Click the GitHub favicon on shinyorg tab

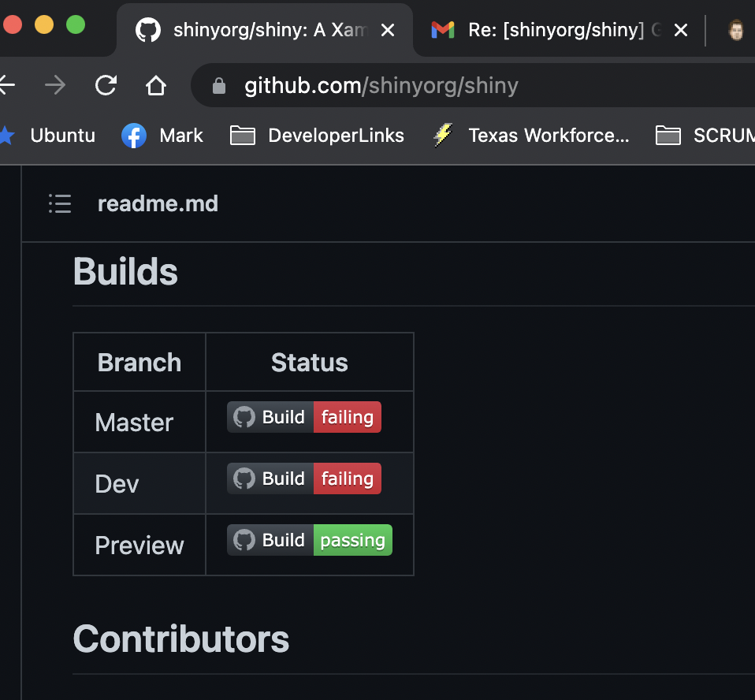148,30
